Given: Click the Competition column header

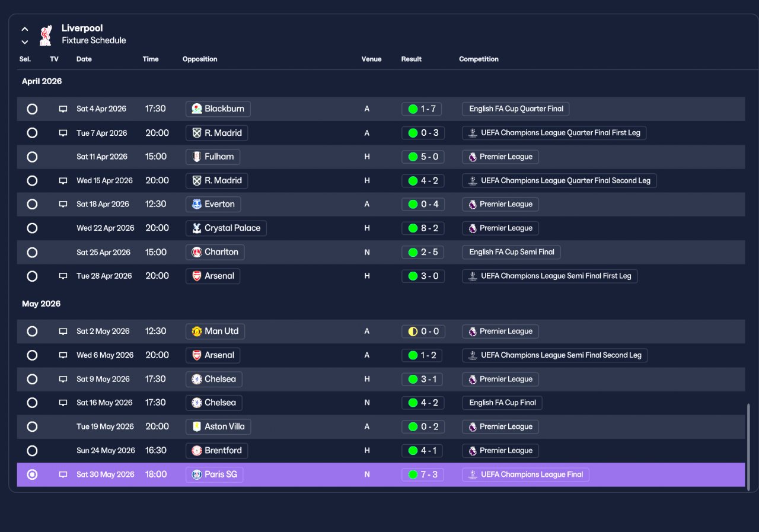Looking at the screenshot, I should [479, 59].
